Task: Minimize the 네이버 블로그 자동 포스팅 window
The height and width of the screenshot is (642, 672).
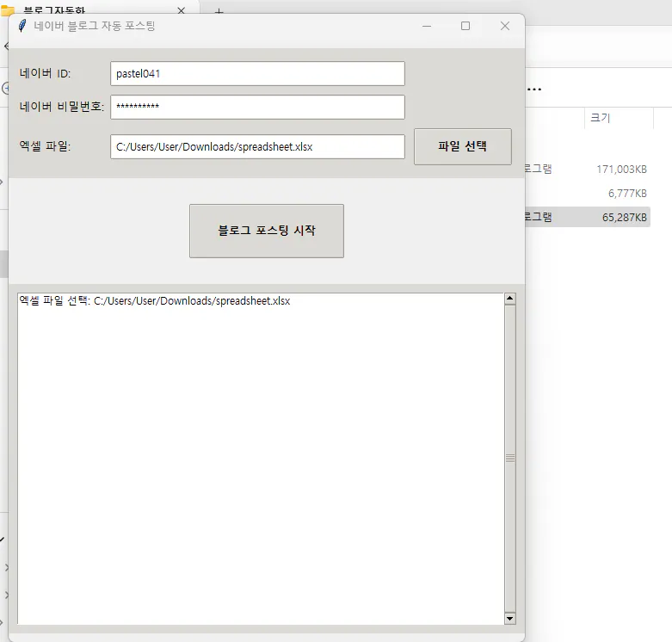Action: coord(427,26)
